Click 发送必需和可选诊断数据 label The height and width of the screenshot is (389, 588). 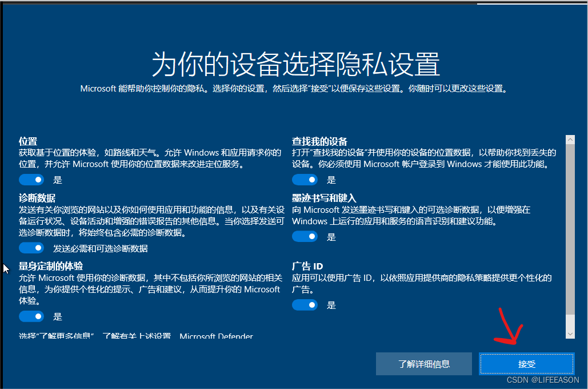(x=101, y=249)
